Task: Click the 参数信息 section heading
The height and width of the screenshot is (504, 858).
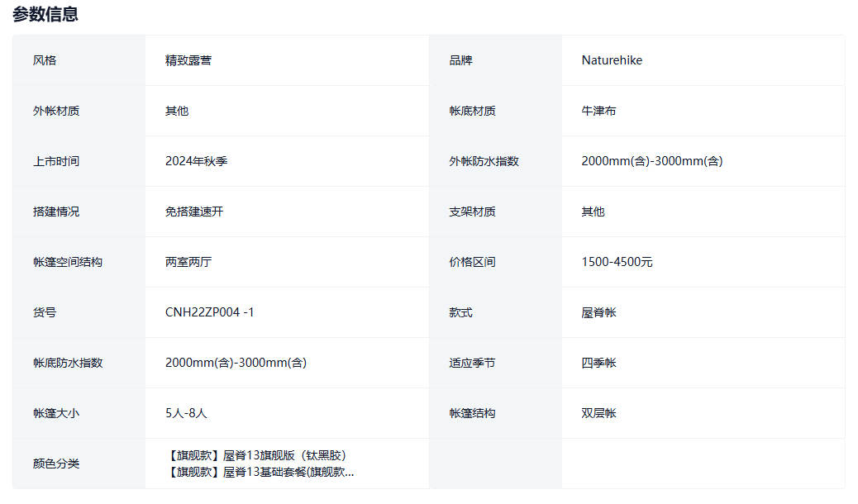Action: click(45, 14)
